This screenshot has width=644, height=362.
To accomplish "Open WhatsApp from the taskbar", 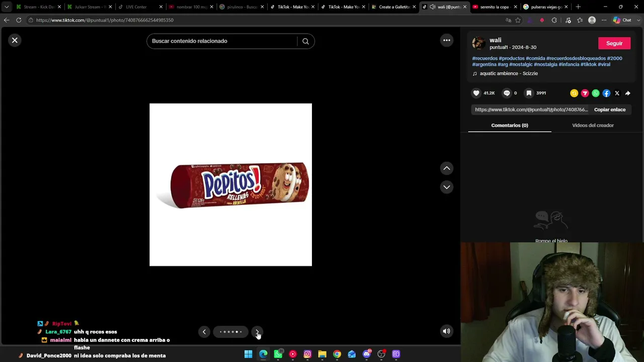I will click(278, 354).
